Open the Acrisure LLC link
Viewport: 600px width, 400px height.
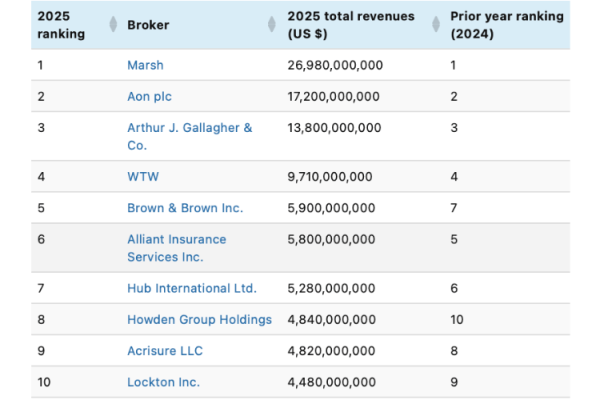click(x=165, y=351)
